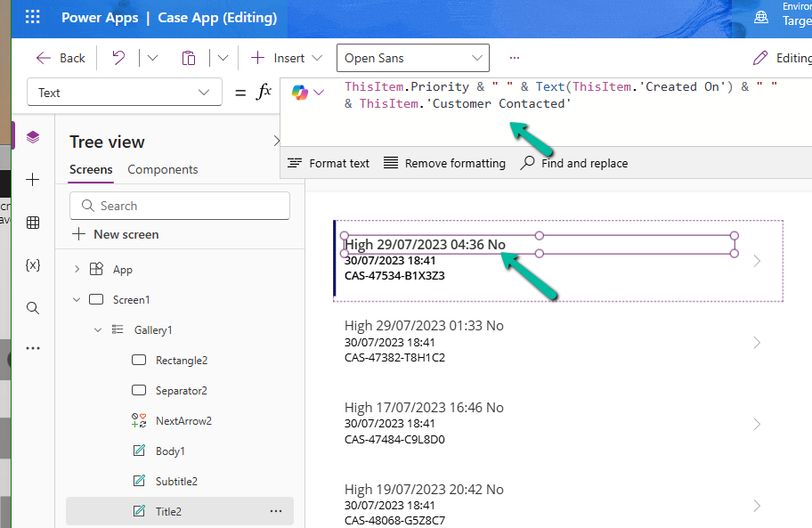The width and height of the screenshot is (812, 528).
Task: Open the Insert pane using the plus icon
Action: pyautogui.click(x=33, y=179)
